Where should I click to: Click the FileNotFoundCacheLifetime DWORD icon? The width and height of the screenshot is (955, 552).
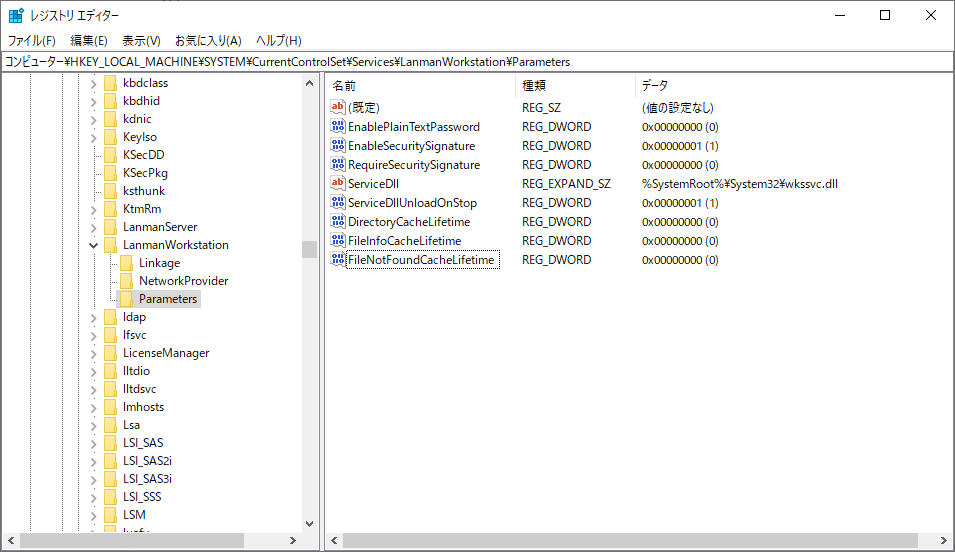coord(337,259)
